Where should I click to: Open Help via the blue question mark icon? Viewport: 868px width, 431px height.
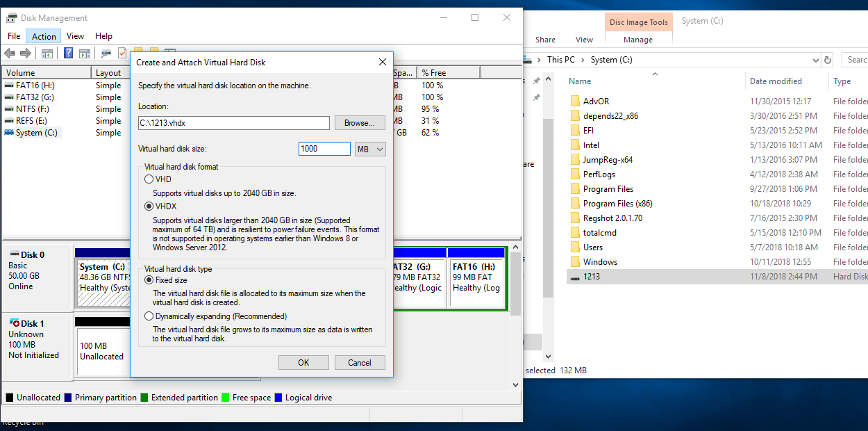[69, 54]
